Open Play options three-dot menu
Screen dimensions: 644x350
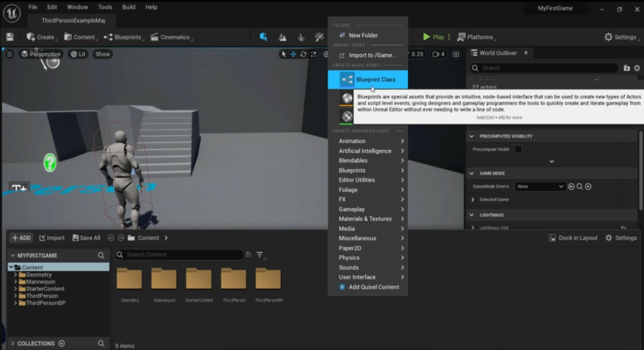pos(449,37)
